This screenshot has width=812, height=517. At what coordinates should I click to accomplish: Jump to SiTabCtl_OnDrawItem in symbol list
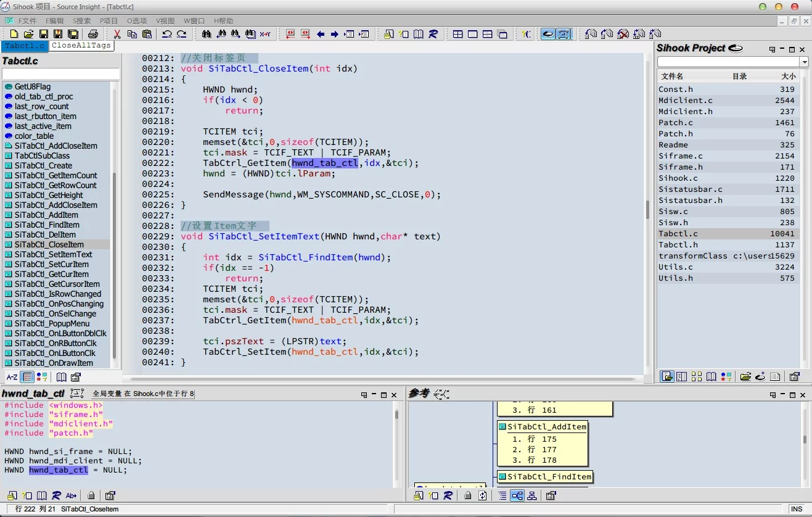(54, 363)
